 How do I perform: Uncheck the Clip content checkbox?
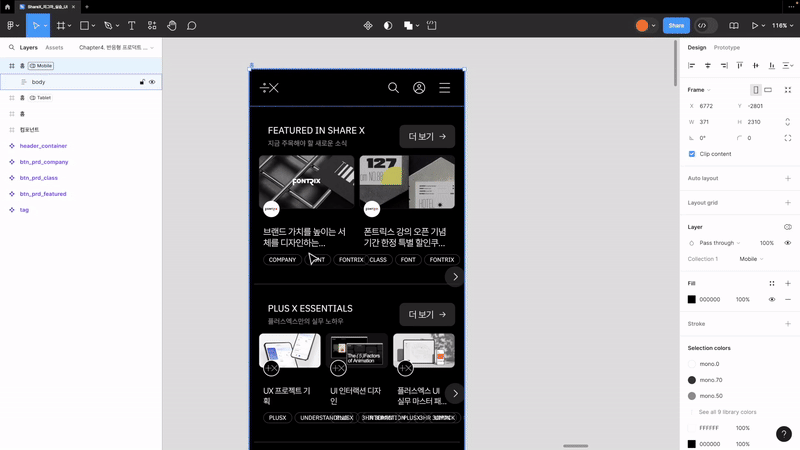pos(692,154)
